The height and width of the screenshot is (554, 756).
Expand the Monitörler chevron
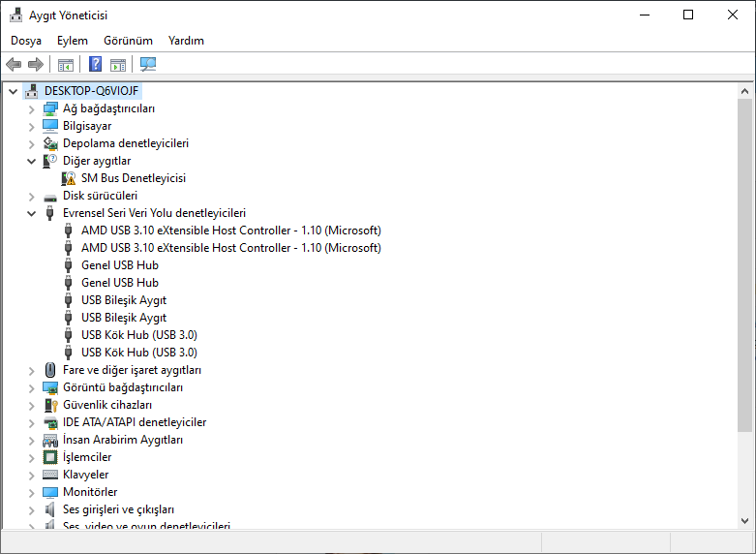pos(31,493)
